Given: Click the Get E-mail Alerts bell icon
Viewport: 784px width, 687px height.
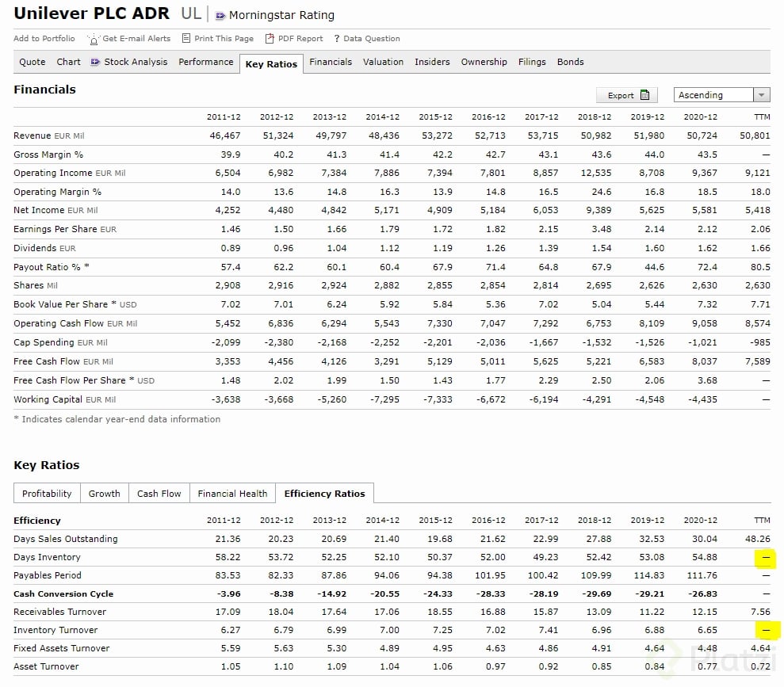Looking at the screenshot, I should point(93,39).
